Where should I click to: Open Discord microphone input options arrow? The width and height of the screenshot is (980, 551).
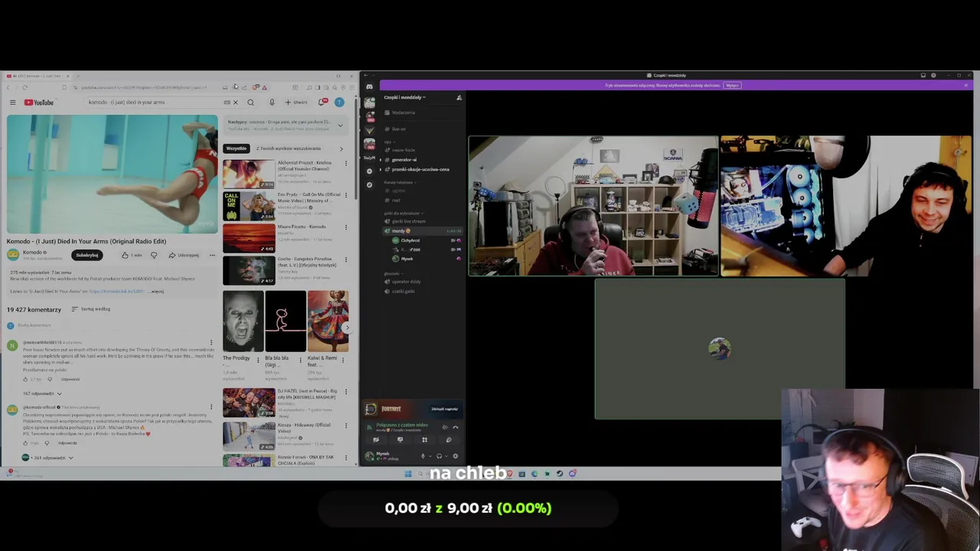tap(430, 456)
